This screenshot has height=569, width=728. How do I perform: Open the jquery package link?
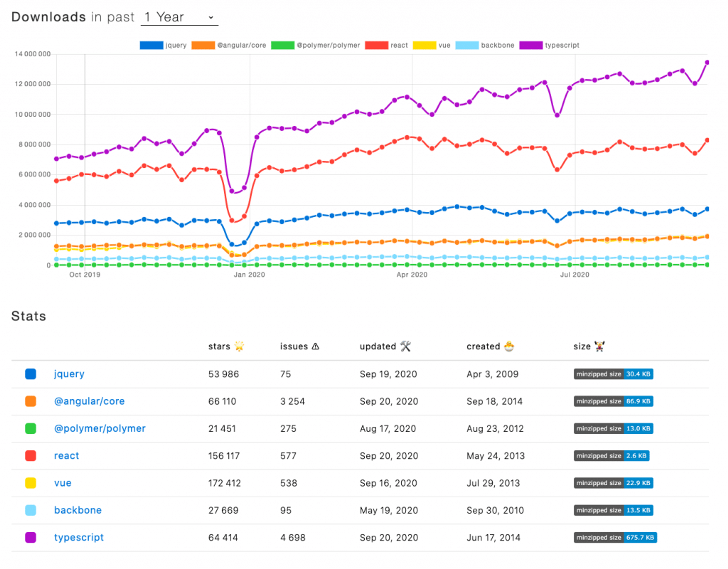tap(69, 374)
